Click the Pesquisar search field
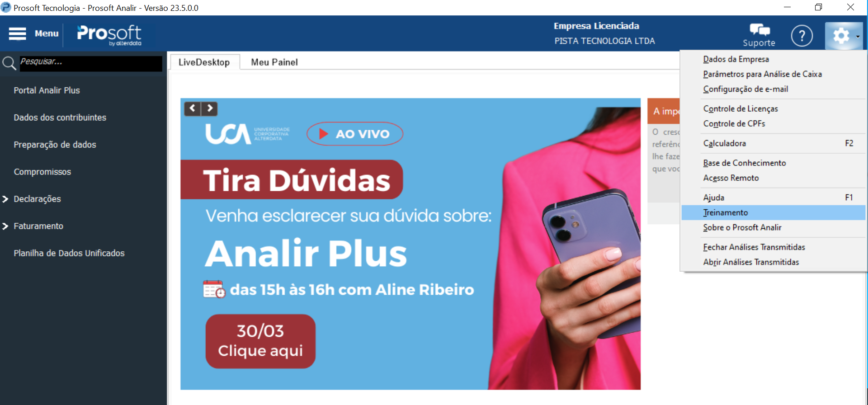Screen dimensions: 868x405 pos(90,63)
